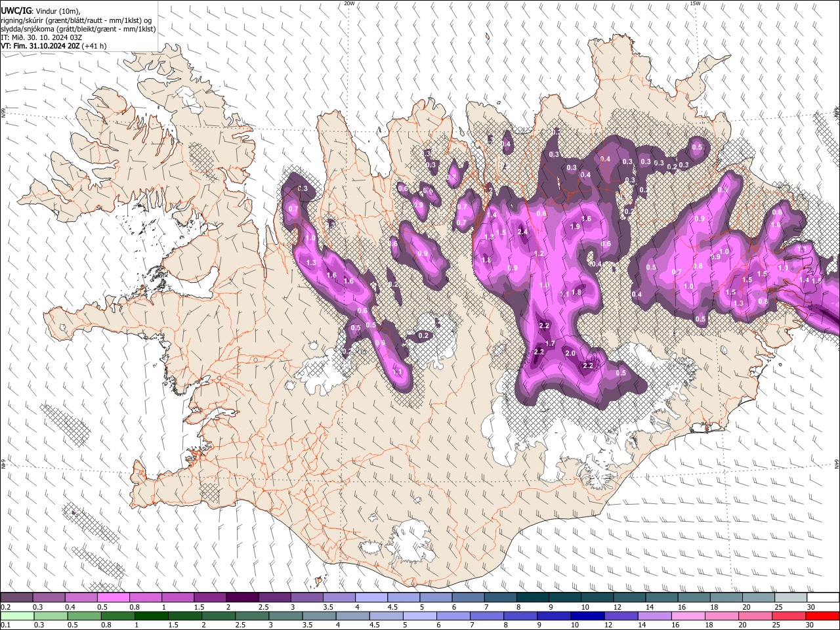This screenshot has height=630, width=840.
Task: Pick the pale green swatch between 0.1 and 0.3, lower legend
Action: (16, 616)
